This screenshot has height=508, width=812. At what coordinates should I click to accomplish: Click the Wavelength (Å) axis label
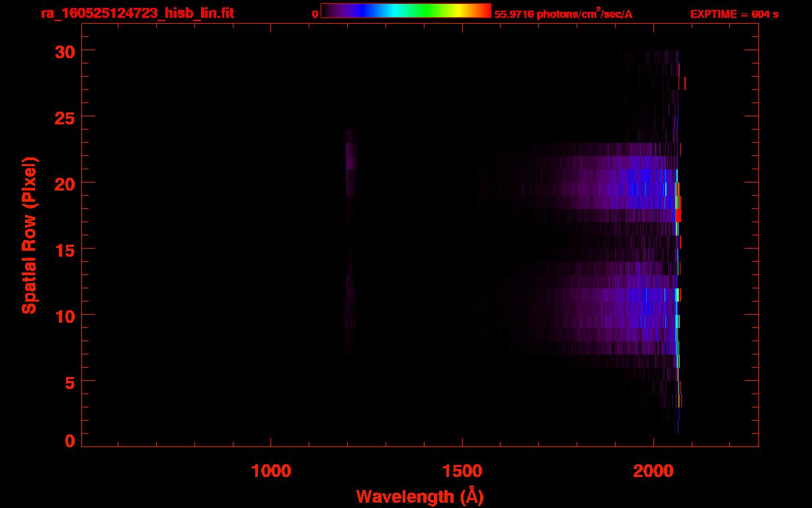[420, 496]
